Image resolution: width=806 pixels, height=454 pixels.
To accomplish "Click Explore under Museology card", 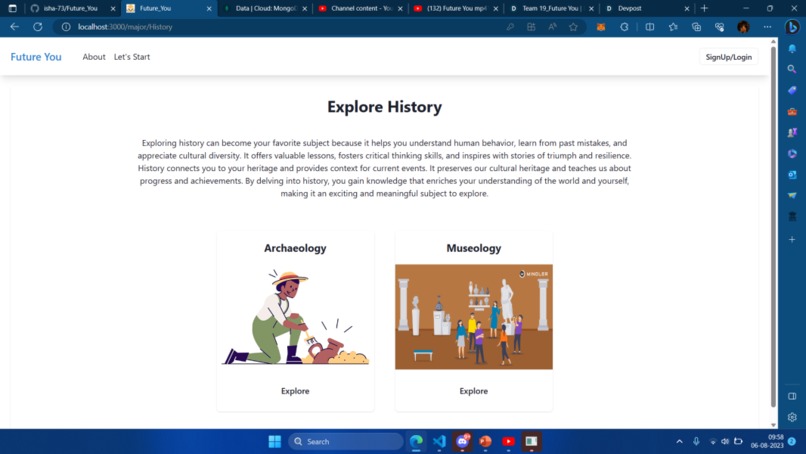I will 473,391.
